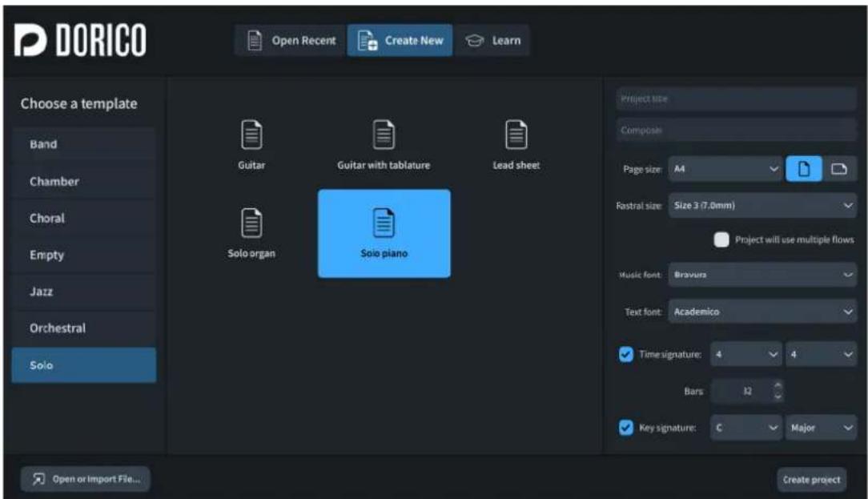Click the Composer field

tap(736, 130)
